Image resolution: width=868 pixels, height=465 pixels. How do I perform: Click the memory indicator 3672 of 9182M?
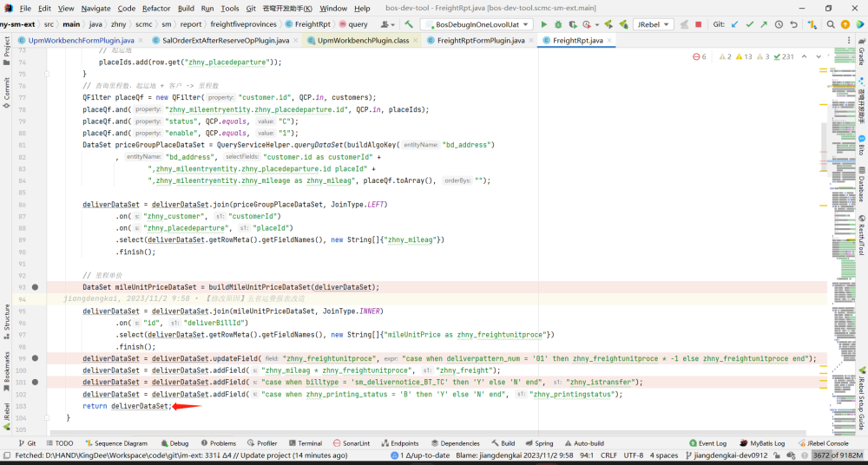tap(838, 455)
